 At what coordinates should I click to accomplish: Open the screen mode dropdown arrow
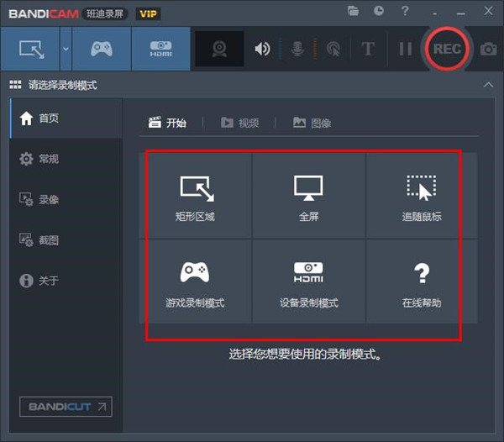pyautogui.click(x=66, y=49)
